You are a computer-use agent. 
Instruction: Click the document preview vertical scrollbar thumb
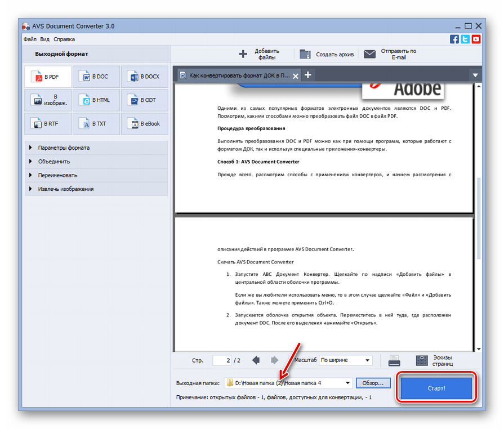[x=479, y=218]
